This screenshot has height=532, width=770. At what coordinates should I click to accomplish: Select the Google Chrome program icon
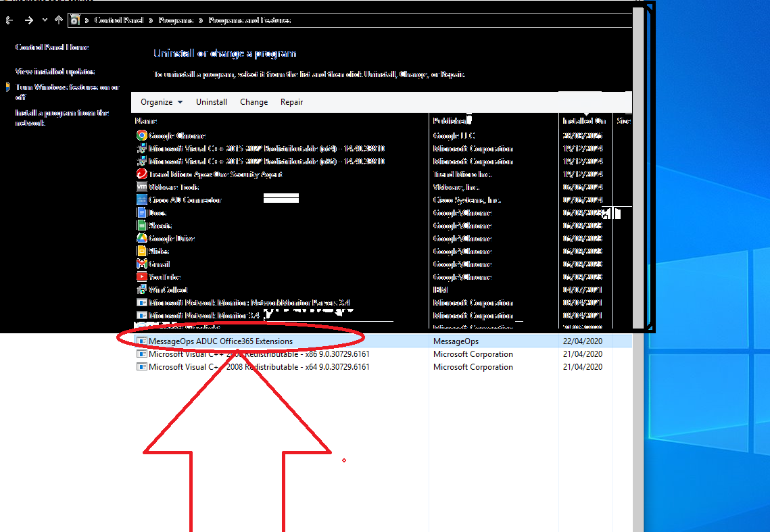pos(141,136)
